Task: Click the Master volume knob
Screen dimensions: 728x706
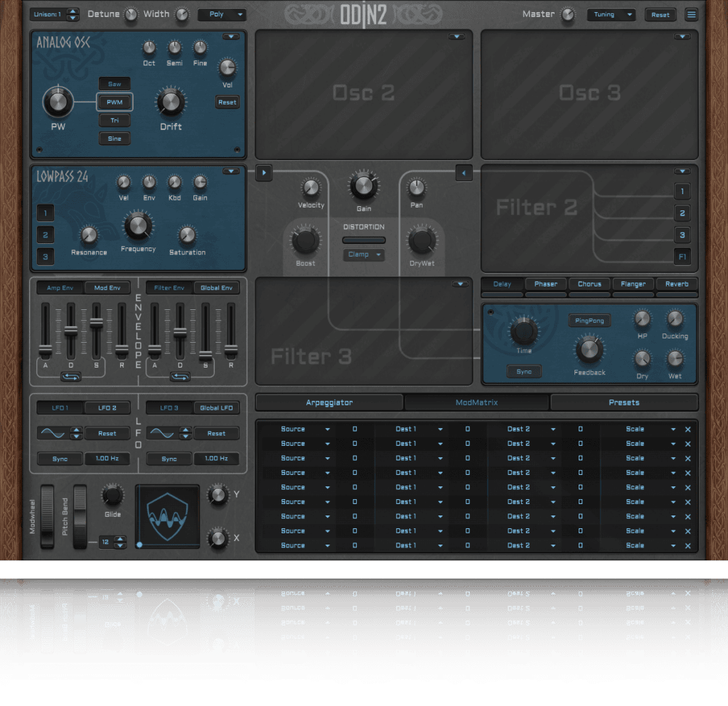Action: click(x=567, y=14)
